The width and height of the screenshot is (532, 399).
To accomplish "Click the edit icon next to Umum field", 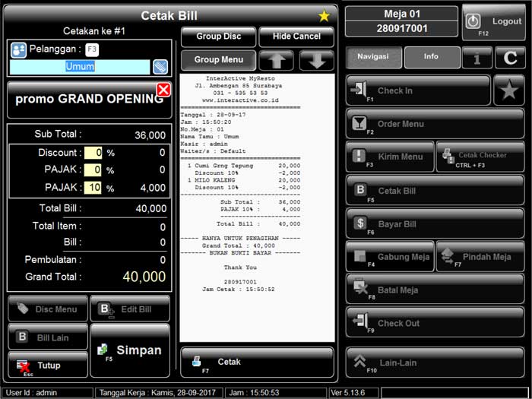I will (160, 67).
